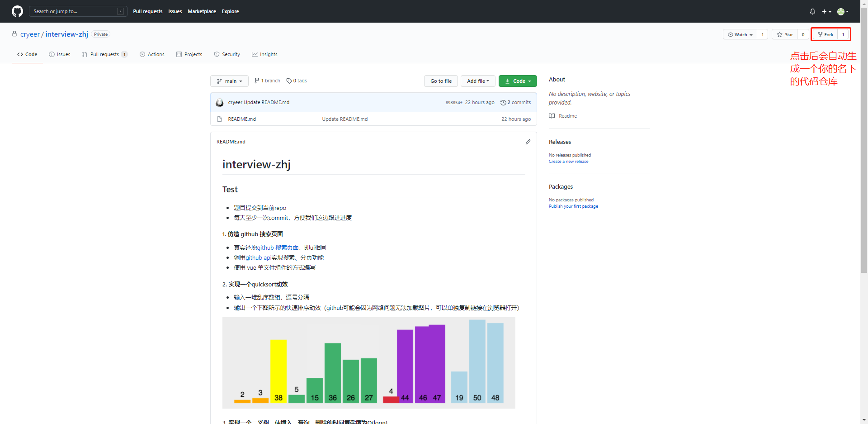Expand the Watch dropdown
The image size is (868, 424).
[x=740, y=34]
